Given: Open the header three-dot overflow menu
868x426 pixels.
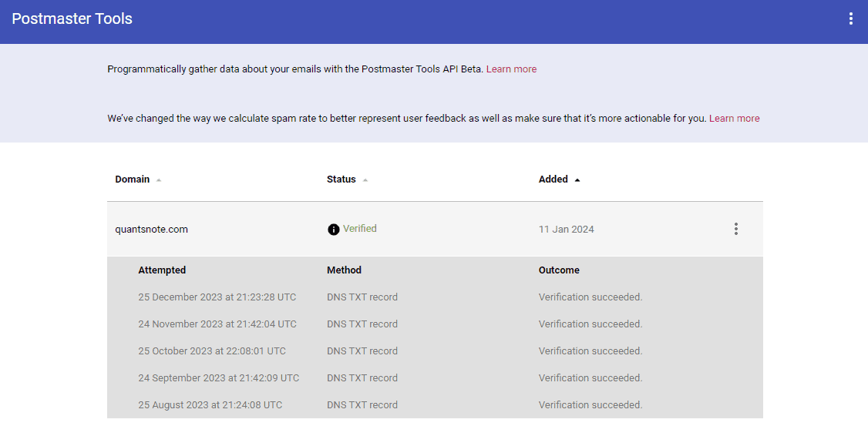Looking at the screenshot, I should tap(850, 18).
